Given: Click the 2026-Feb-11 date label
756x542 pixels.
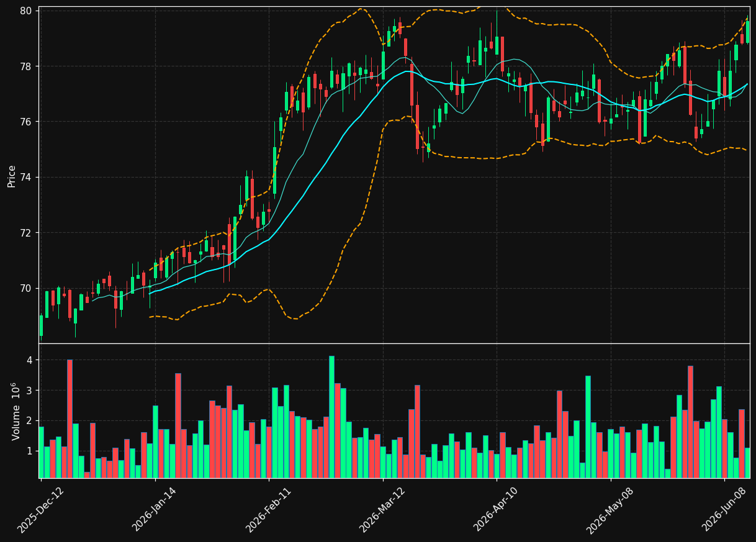Looking at the screenshot, I should coord(269,510).
